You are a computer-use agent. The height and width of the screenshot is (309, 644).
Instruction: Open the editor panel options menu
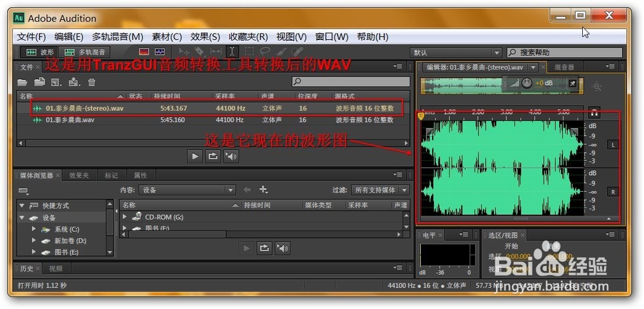pyautogui.click(x=611, y=66)
